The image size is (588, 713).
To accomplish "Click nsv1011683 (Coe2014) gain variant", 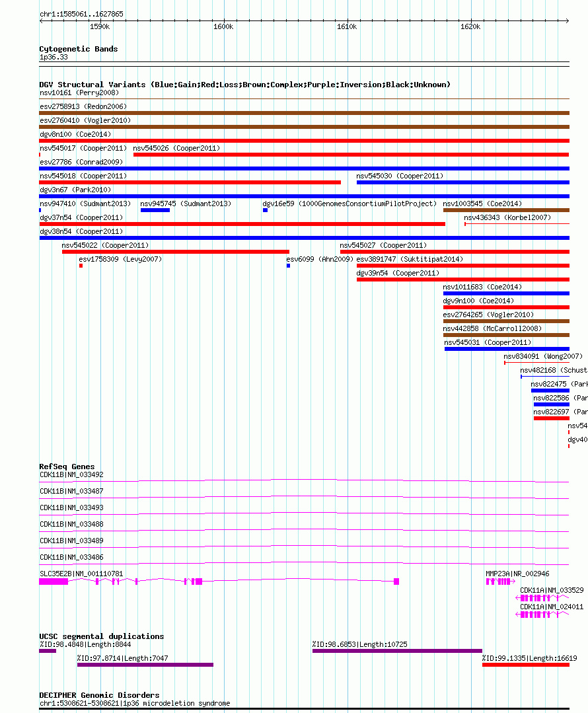I will click(x=506, y=293).
